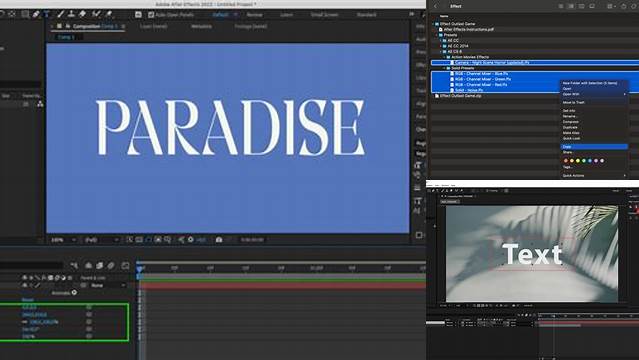Collapse the Solid Presets folder in Finder
Image resolution: width=639 pixels, height=360 pixels.
[445, 68]
